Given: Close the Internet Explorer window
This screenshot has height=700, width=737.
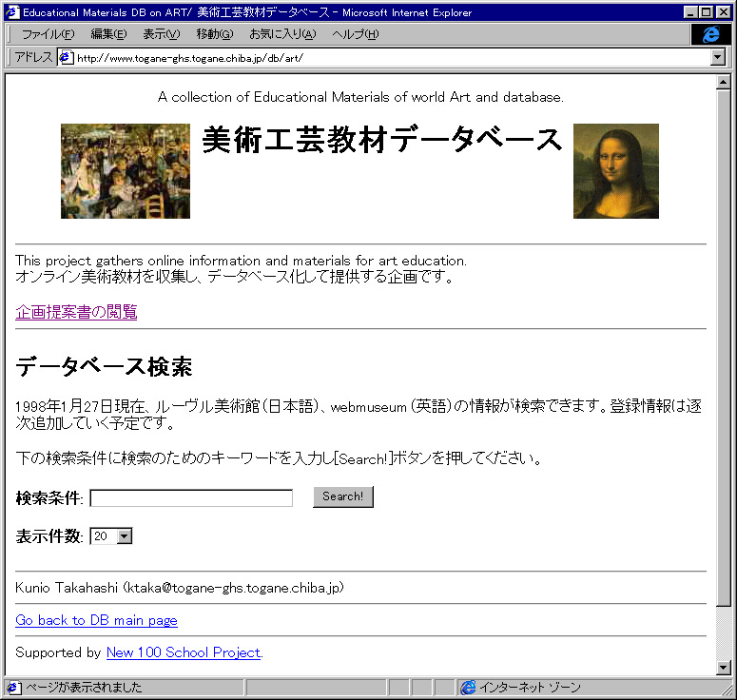Looking at the screenshot, I should pos(723,12).
